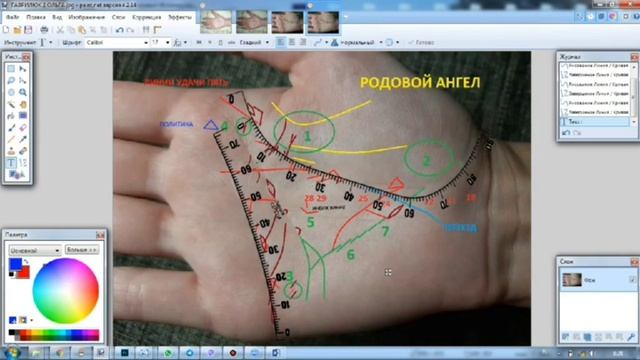Select the Paint Bucket tool
This screenshot has height=360, width=640.
[11, 116]
